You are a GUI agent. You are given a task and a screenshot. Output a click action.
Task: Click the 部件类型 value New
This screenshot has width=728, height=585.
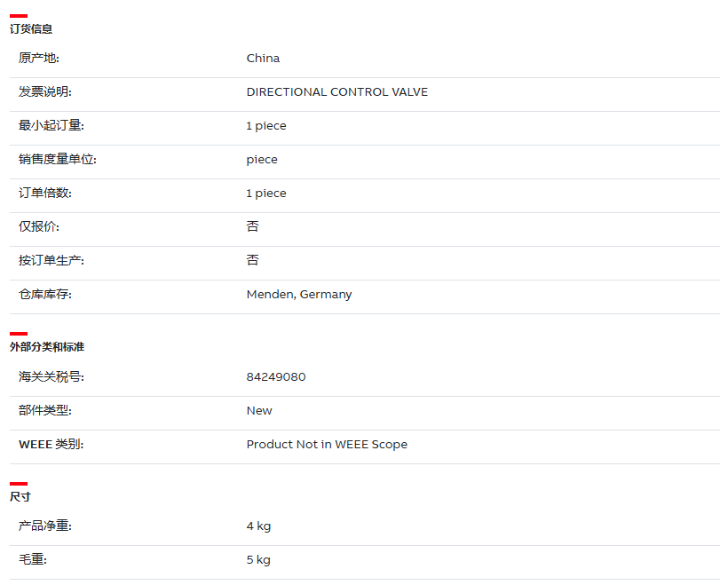click(x=259, y=411)
